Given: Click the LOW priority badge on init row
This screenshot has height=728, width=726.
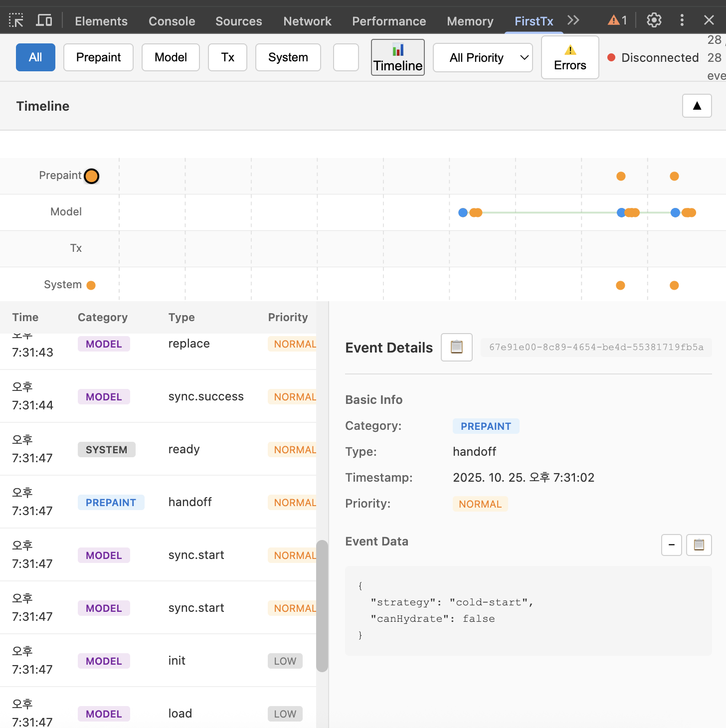Looking at the screenshot, I should [x=285, y=661].
